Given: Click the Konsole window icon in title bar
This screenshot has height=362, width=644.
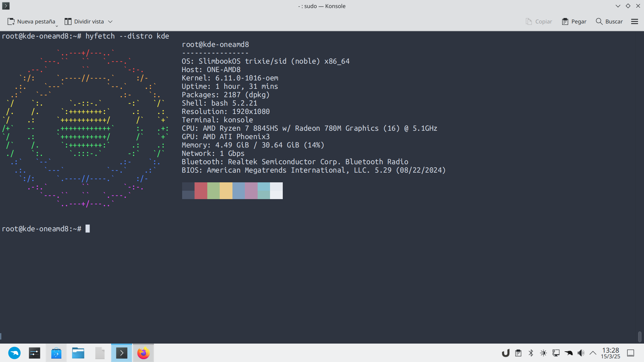Looking at the screenshot, I should pos(6,6).
